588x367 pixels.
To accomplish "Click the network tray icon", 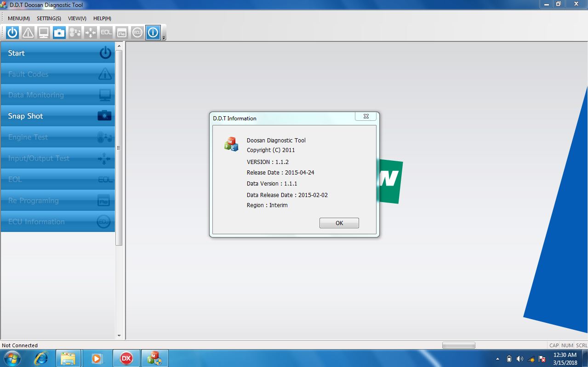I will pyautogui.click(x=531, y=359).
